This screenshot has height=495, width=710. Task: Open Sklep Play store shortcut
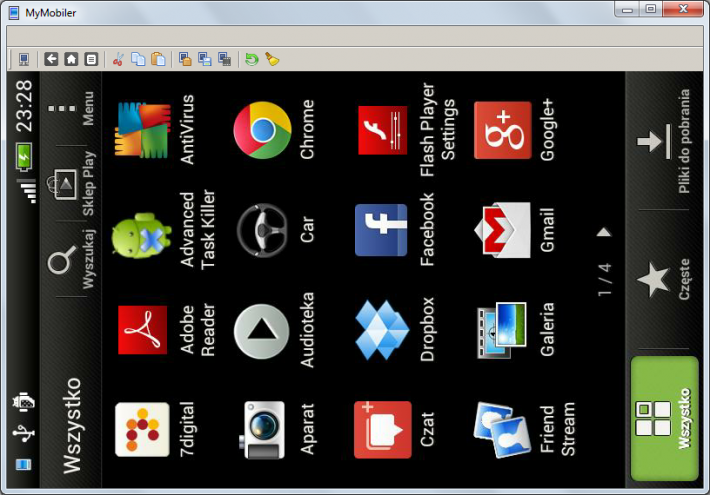tap(71, 183)
